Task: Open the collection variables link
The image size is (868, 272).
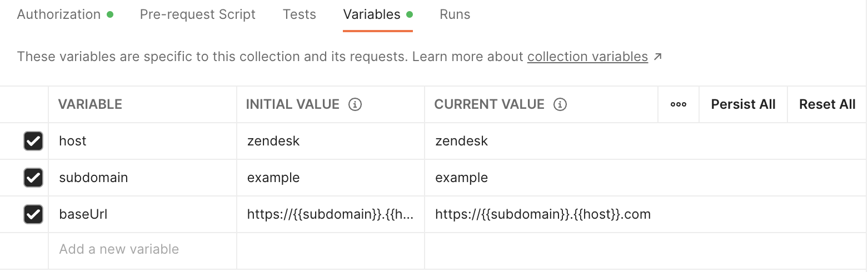Action: pos(587,57)
